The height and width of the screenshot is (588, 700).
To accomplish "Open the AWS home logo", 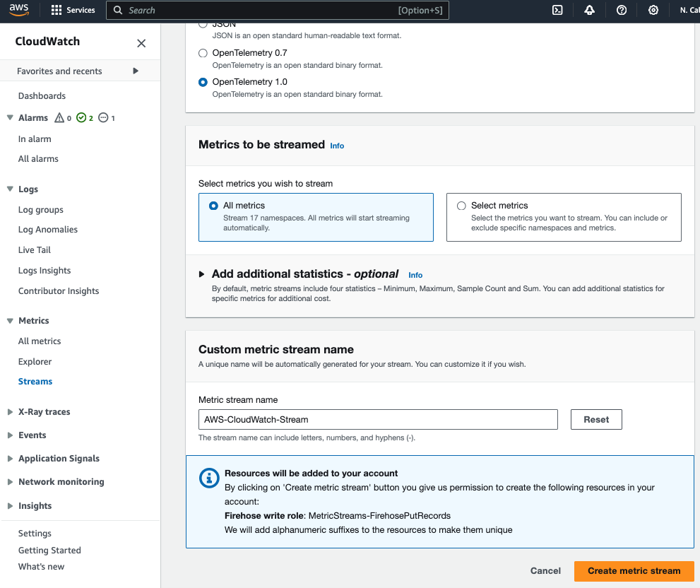I will coord(19,10).
